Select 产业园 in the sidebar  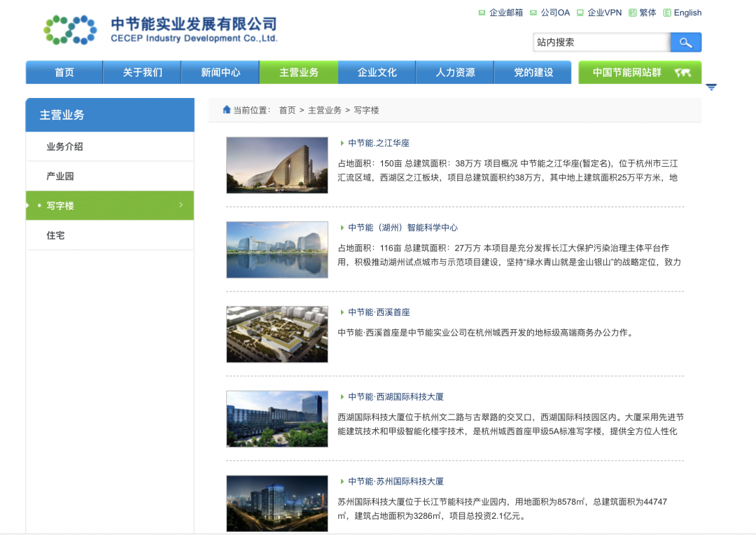[x=110, y=176]
